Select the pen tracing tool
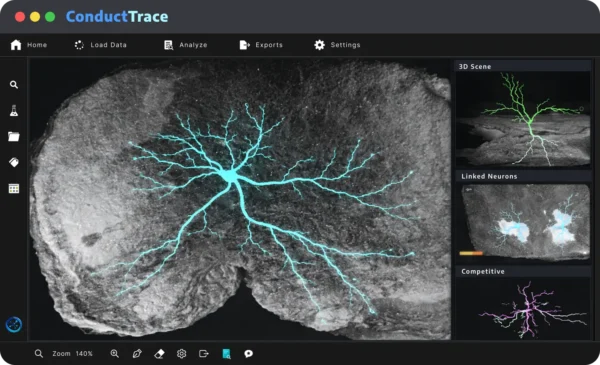The height and width of the screenshot is (365, 600). click(137, 354)
